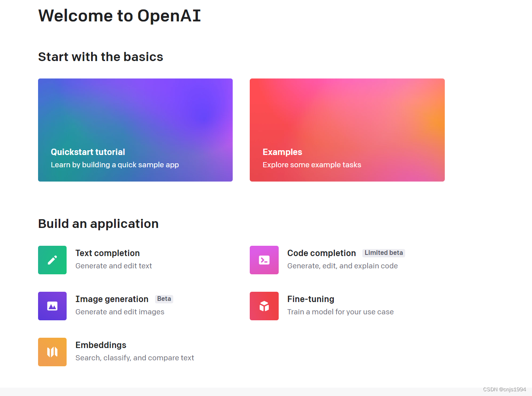Click the orange Embeddings icon
This screenshot has height=396, width=532.
[52, 352]
